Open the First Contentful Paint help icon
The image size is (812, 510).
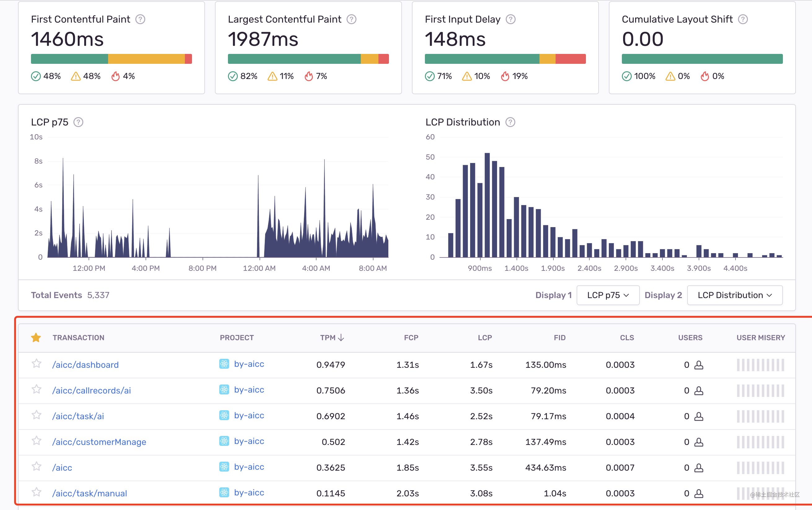(140, 20)
